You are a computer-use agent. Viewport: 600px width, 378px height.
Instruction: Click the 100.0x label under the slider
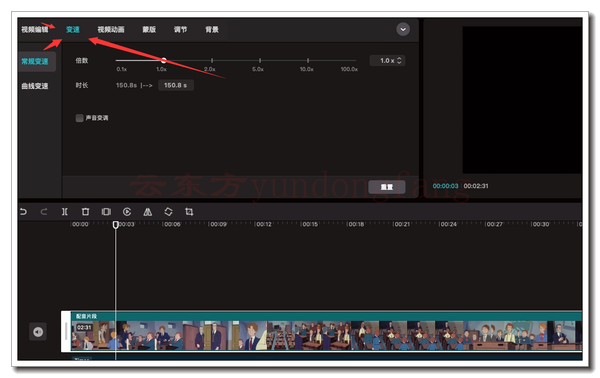click(349, 69)
